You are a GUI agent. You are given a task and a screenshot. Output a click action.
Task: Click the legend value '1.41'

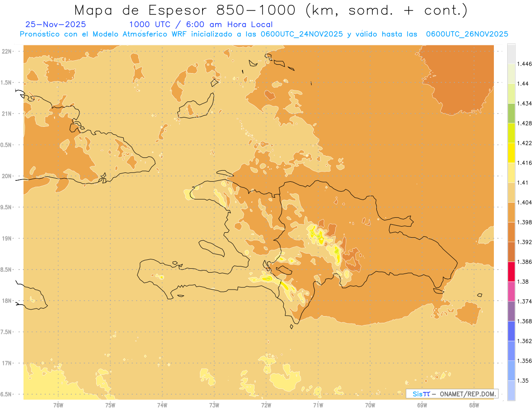pos(524,183)
